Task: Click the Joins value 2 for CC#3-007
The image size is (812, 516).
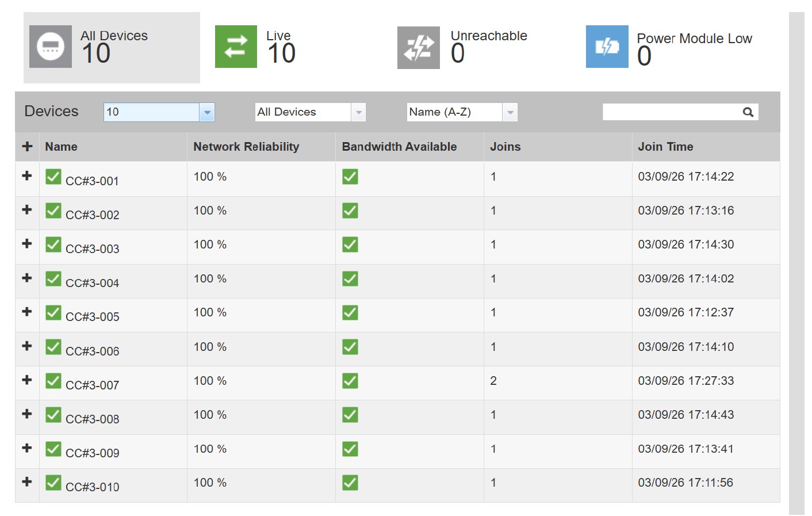Action: click(493, 381)
